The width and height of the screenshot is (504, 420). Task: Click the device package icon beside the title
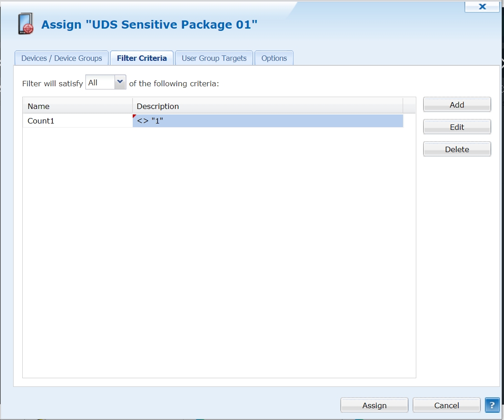[x=26, y=24]
